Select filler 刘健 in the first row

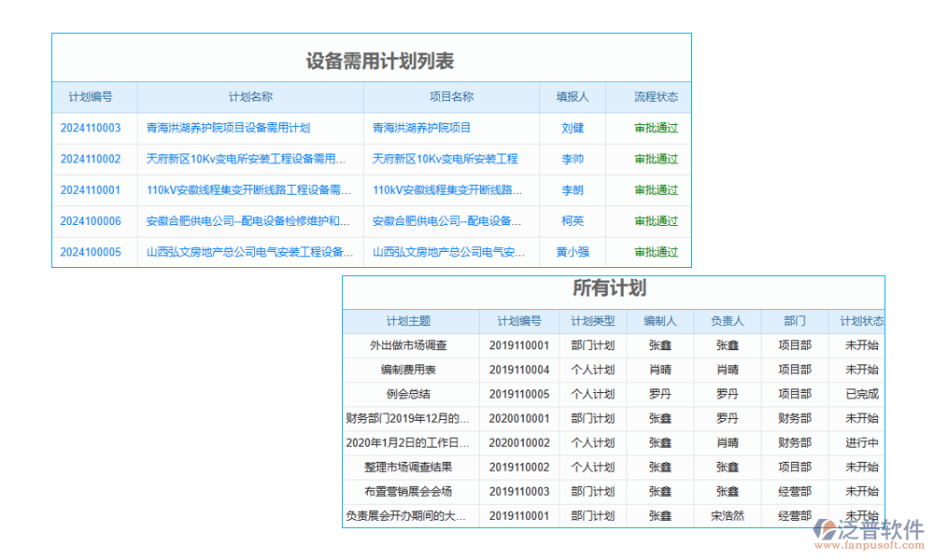(573, 128)
